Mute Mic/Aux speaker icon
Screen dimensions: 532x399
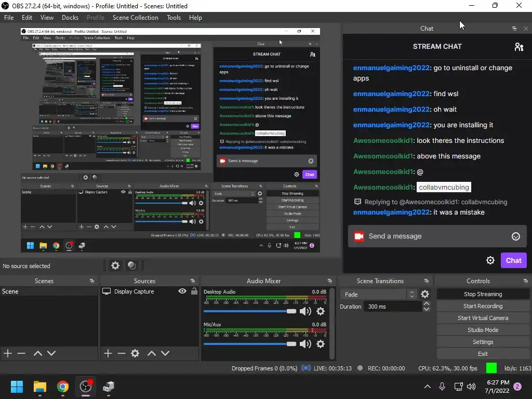(x=305, y=344)
